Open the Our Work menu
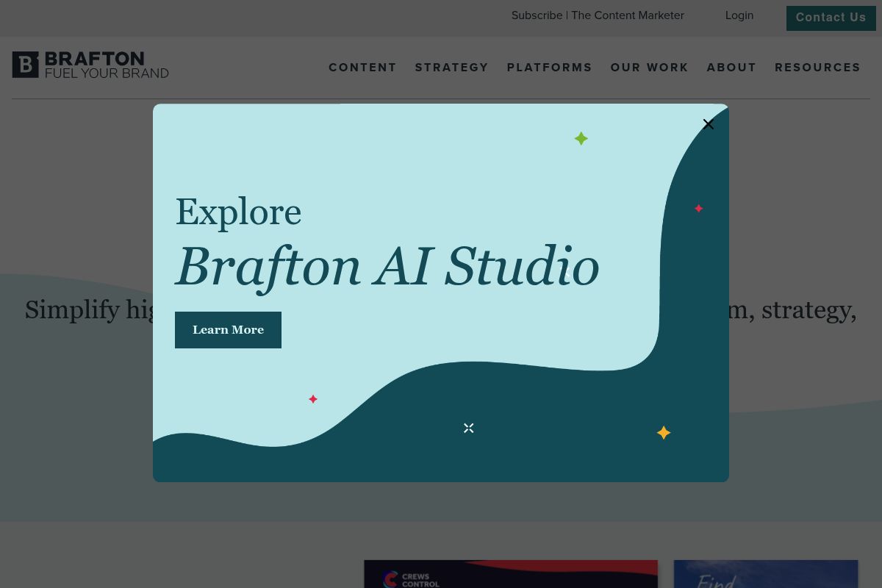This screenshot has width=882, height=588. (649, 68)
